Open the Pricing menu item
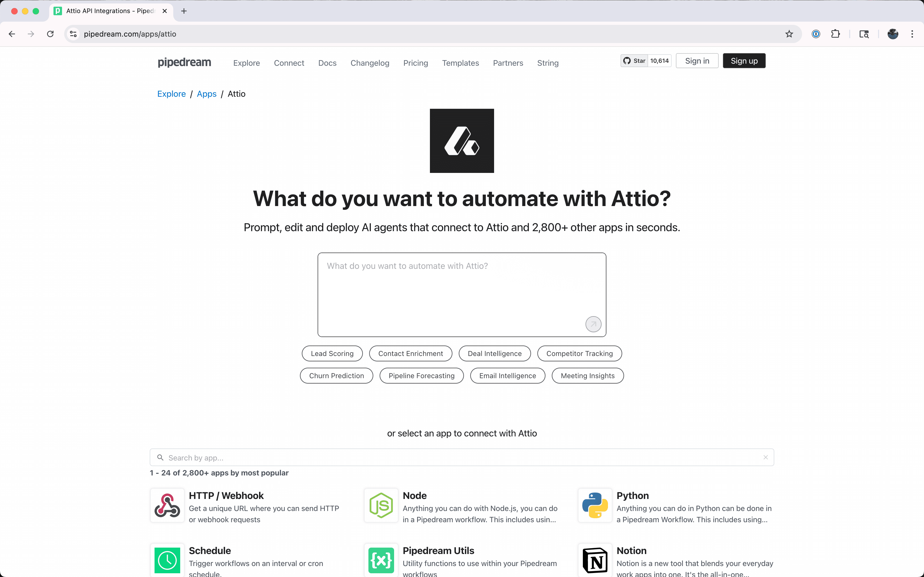924x577 pixels. 415,63
